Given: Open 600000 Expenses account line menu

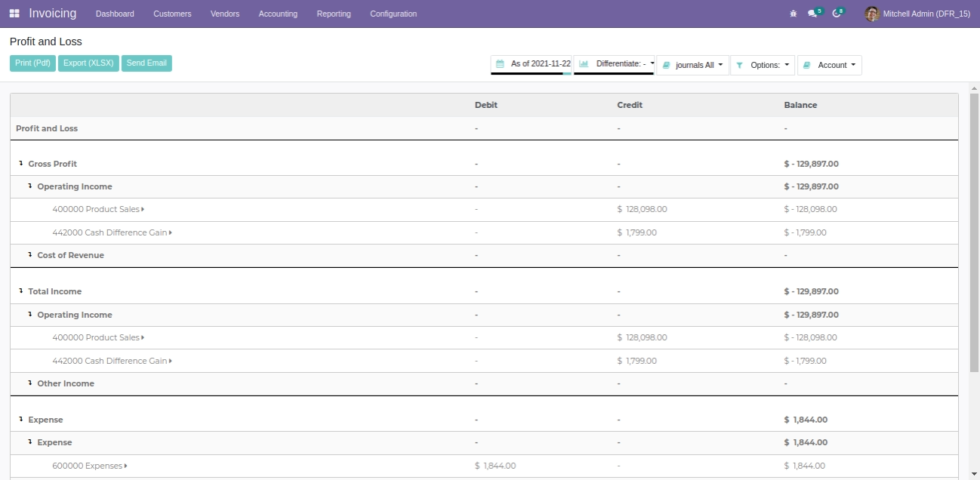Looking at the screenshot, I should (89, 466).
